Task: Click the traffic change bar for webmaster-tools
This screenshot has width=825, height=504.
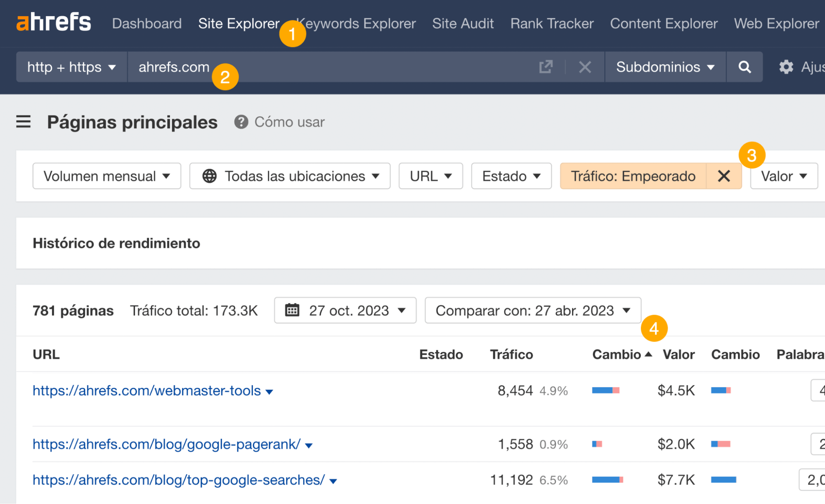Action: click(605, 390)
